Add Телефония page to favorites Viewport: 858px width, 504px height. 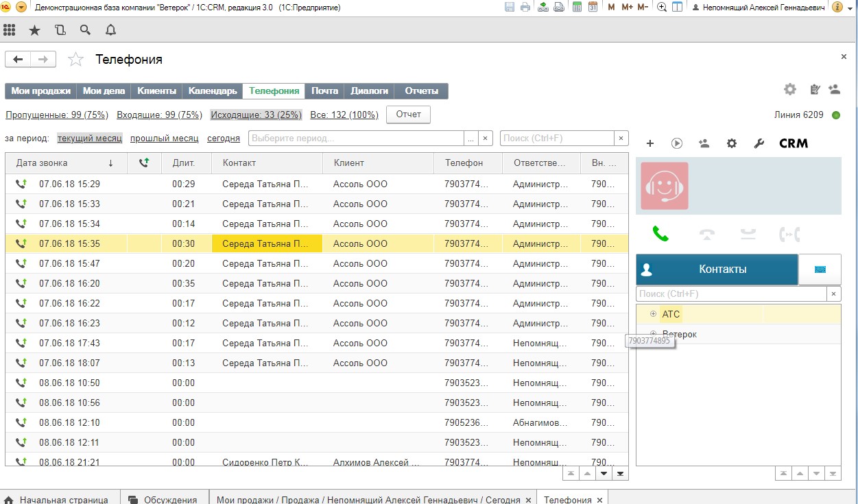pos(75,60)
